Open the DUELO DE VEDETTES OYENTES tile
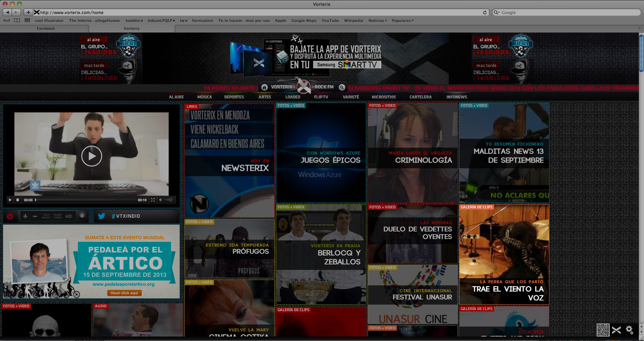The height and width of the screenshot is (341, 644). click(413, 234)
